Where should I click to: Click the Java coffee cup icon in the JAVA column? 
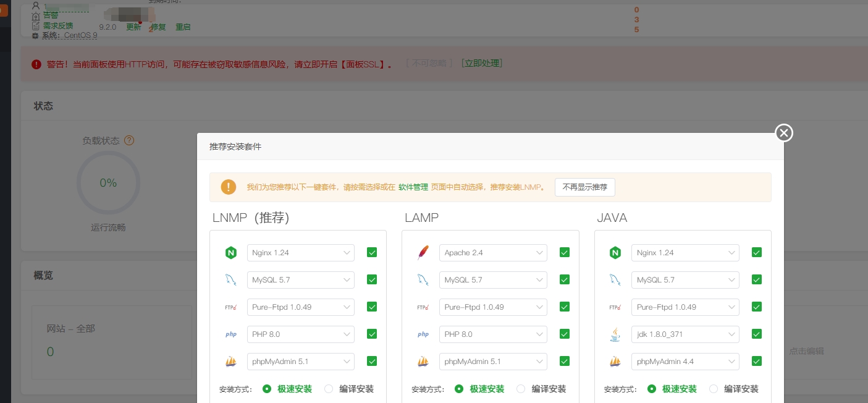coord(615,334)
